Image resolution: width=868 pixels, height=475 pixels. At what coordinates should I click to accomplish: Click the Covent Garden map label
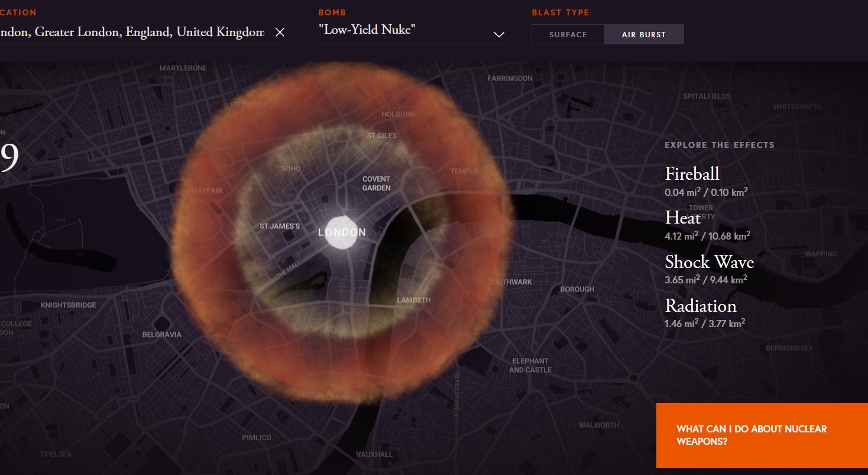click(377, 183)
